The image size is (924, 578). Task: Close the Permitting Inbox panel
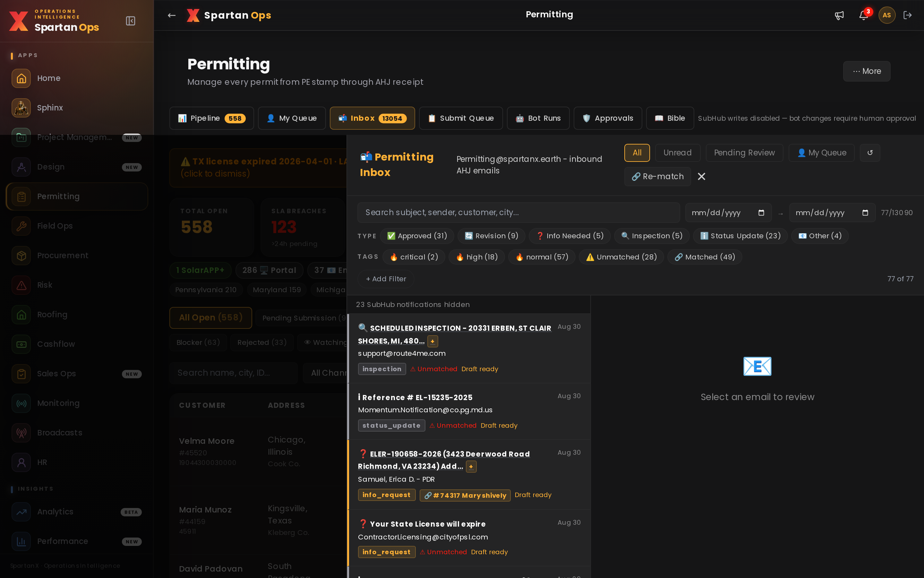[x=701, y=176]
